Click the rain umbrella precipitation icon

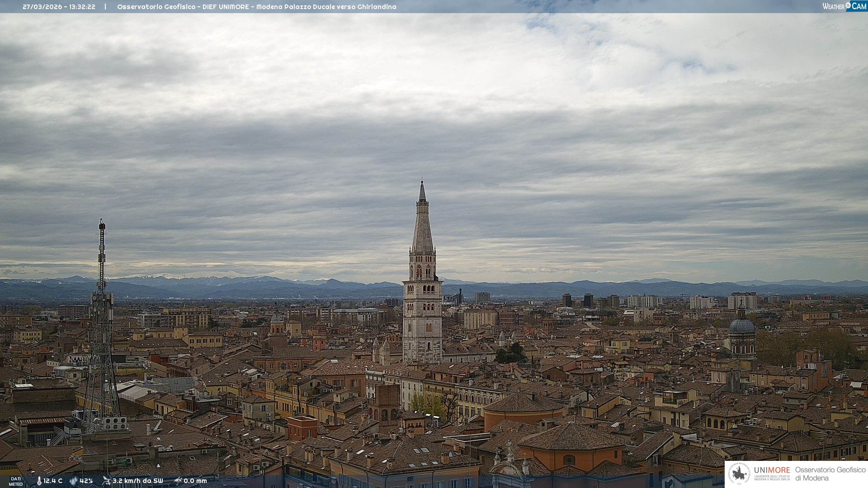coord(178,481)
